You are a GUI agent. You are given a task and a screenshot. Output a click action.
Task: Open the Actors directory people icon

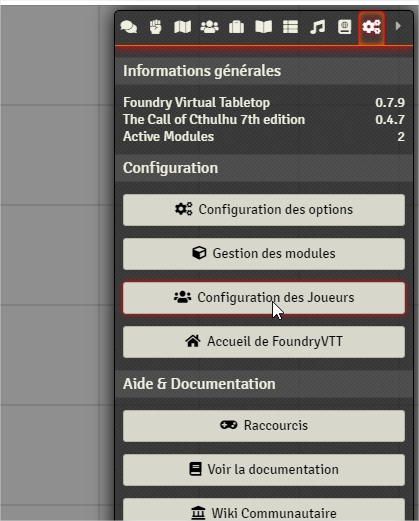coord(210,27)
